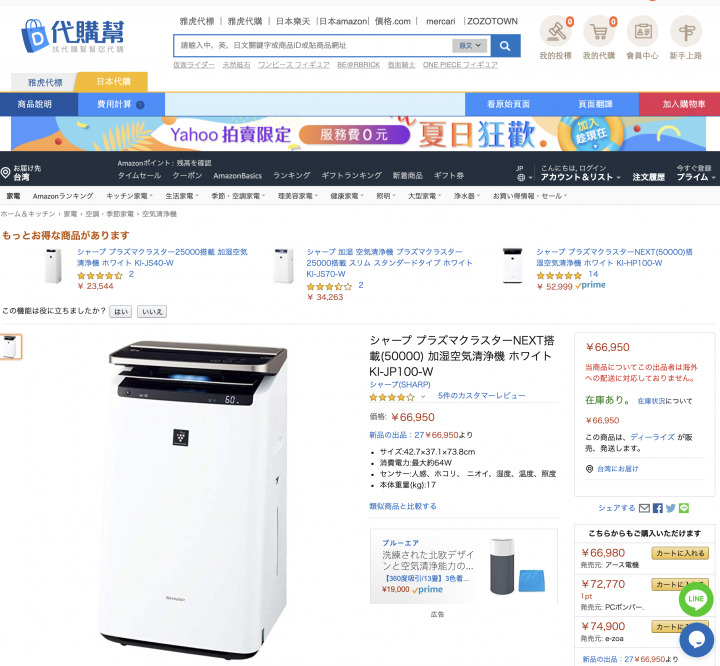Screen dimensions: 720x666
Task: Click the magnifier search button
Action: pos(505,45)
